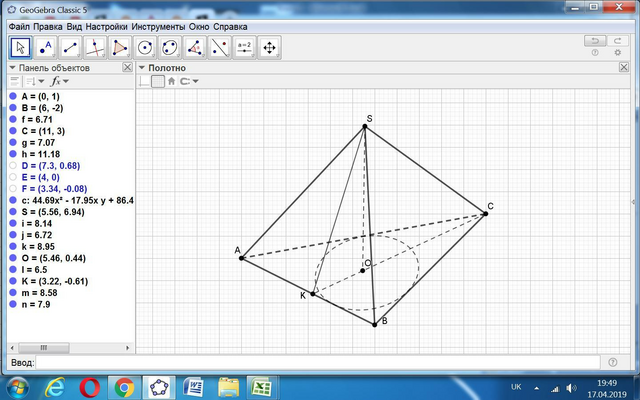
Task: Toggle visibility of point B = (6, -2)
Action: pyautogui.click(x=13, y=108)
